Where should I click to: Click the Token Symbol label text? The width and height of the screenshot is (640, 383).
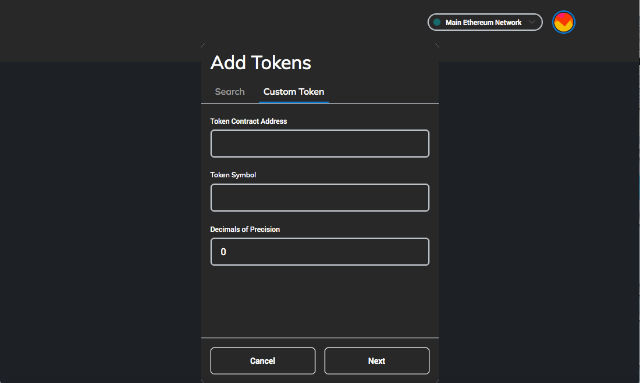233,175
